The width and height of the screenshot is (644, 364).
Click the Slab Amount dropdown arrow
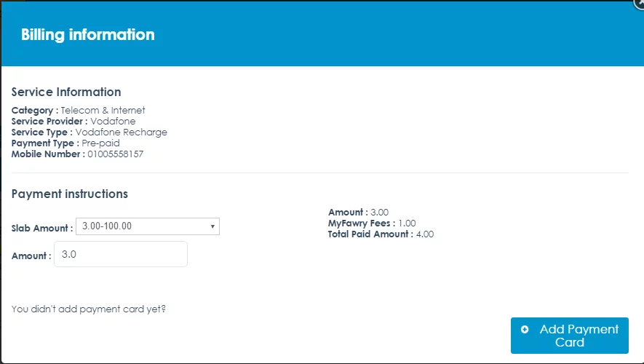[212, 226]
